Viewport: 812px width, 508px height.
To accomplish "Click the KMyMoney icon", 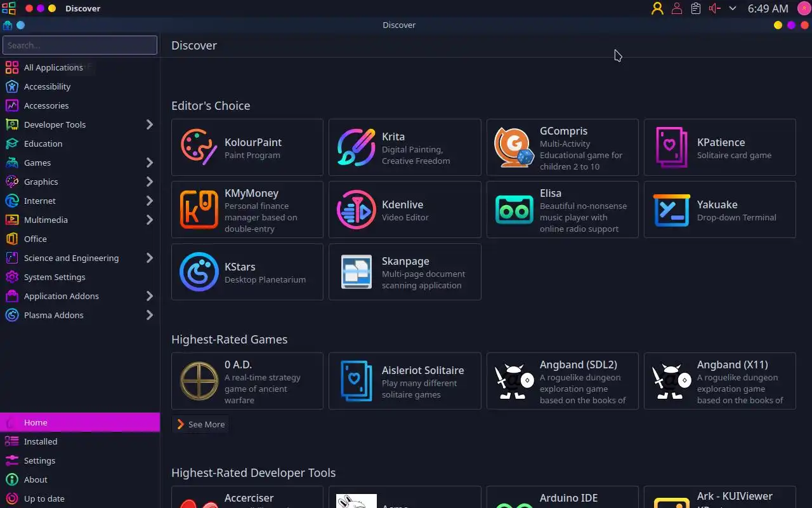I will pos(199,210).
